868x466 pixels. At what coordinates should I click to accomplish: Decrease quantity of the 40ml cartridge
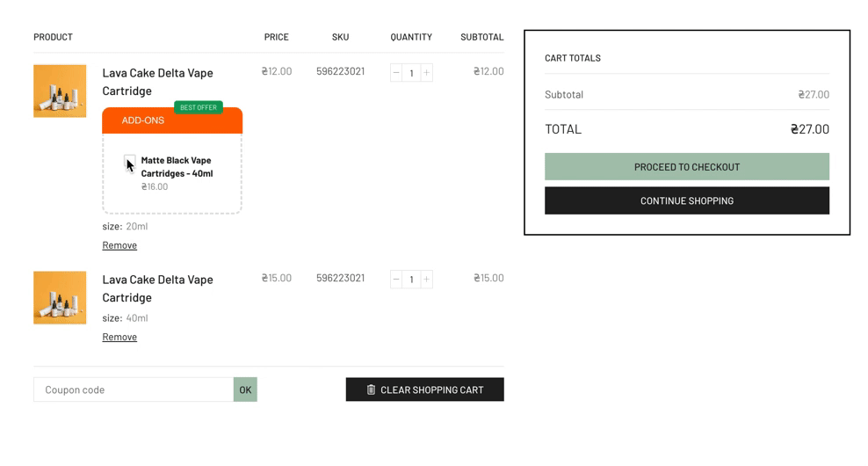coord(396,280)
